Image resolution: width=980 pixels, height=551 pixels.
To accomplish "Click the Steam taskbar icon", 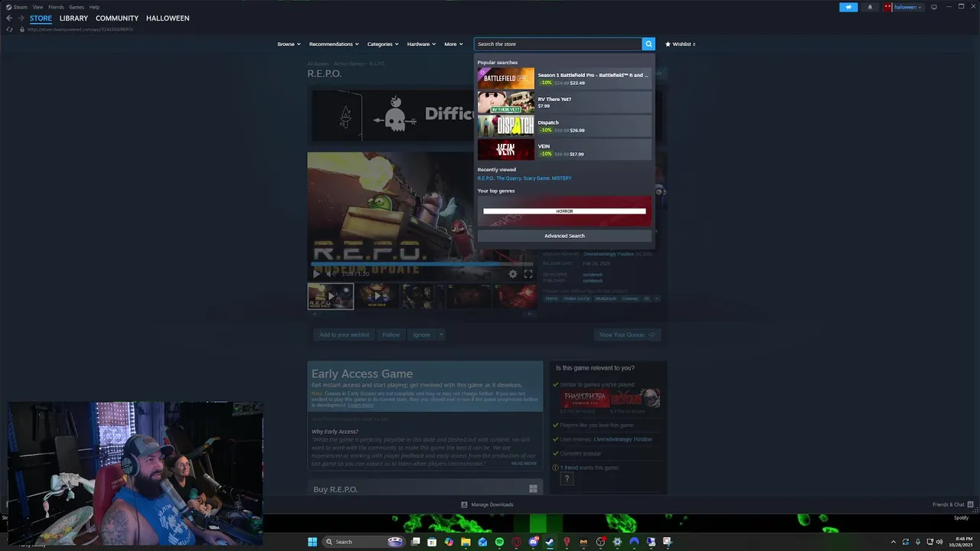I will [550, 542].
